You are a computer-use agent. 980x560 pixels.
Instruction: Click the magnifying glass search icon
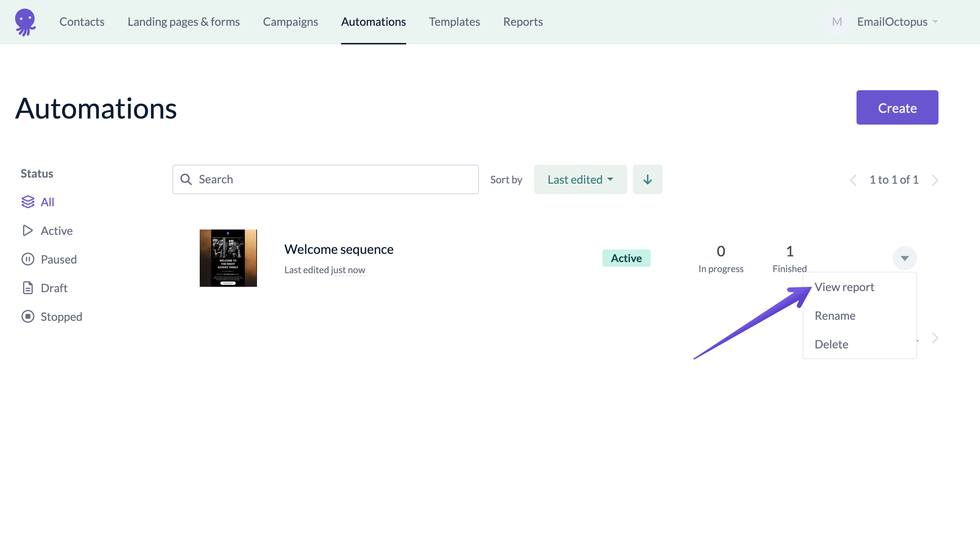tap(186, 179)
